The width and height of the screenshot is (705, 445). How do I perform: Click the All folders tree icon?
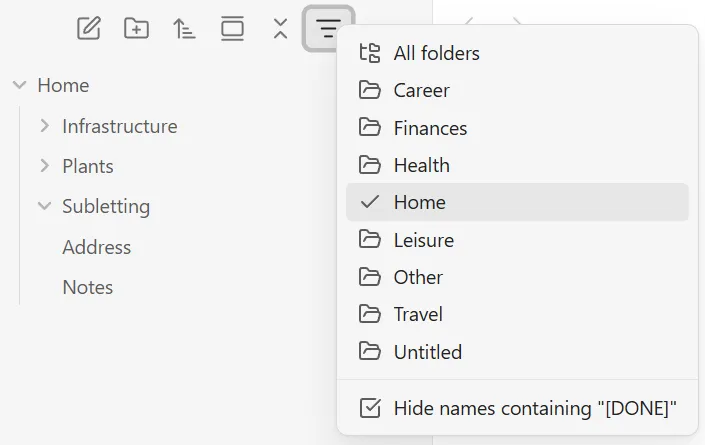pos(370,53)
